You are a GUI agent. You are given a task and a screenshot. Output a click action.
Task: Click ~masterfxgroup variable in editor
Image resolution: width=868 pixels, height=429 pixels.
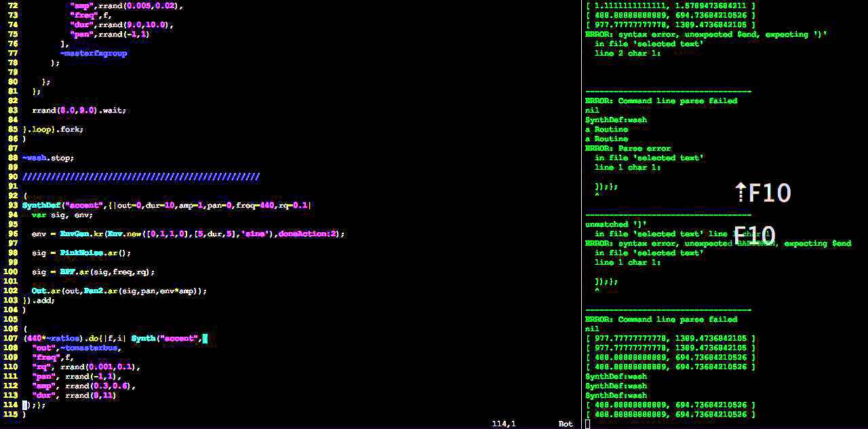pyautogui.click(x=93, y=53)
